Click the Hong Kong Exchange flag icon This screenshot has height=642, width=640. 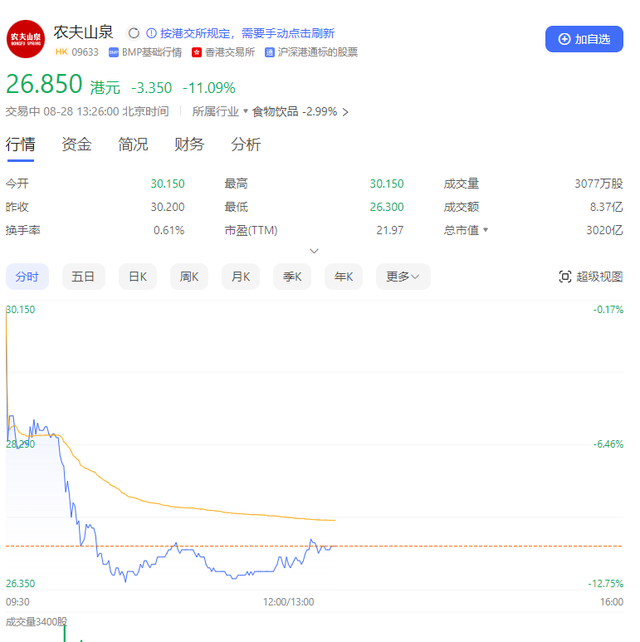[197, 52]
